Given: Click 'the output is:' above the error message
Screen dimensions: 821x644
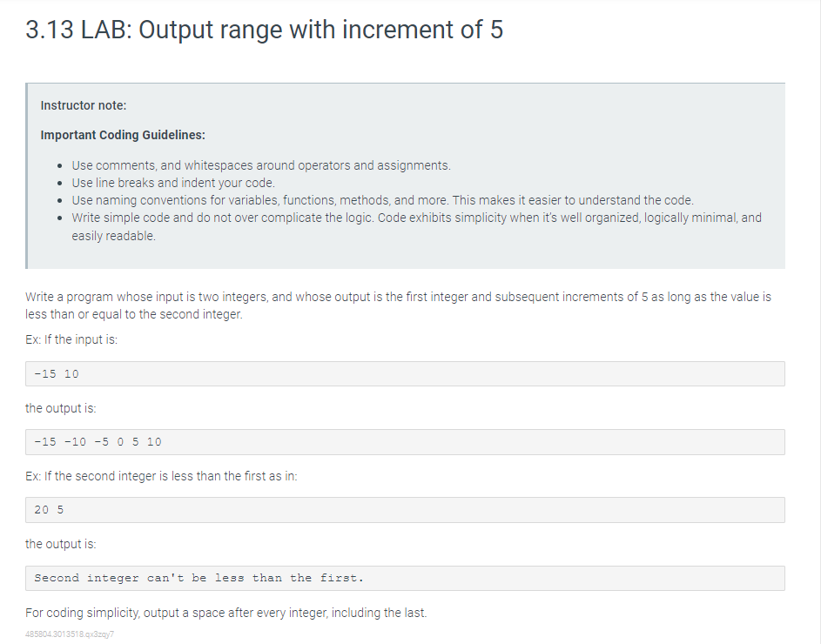Looking at the screenshot, I should coord(61,544).
